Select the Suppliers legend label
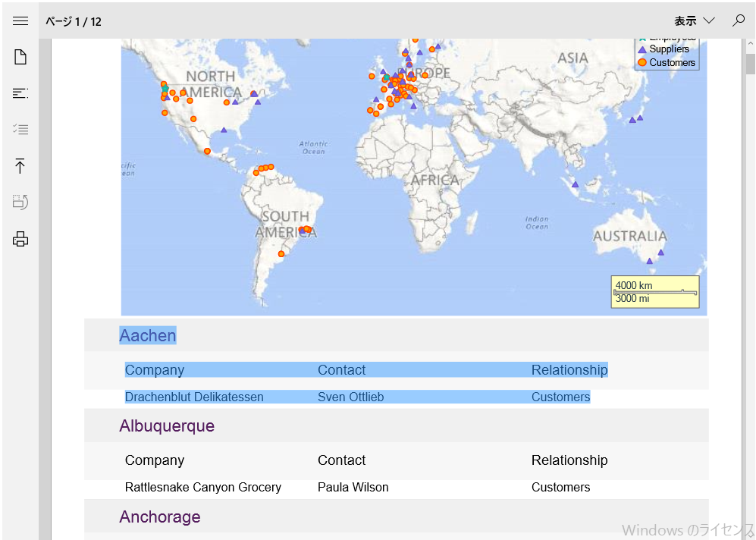The width and height of the screenshot is (756, 540). (x=670, y=49)
